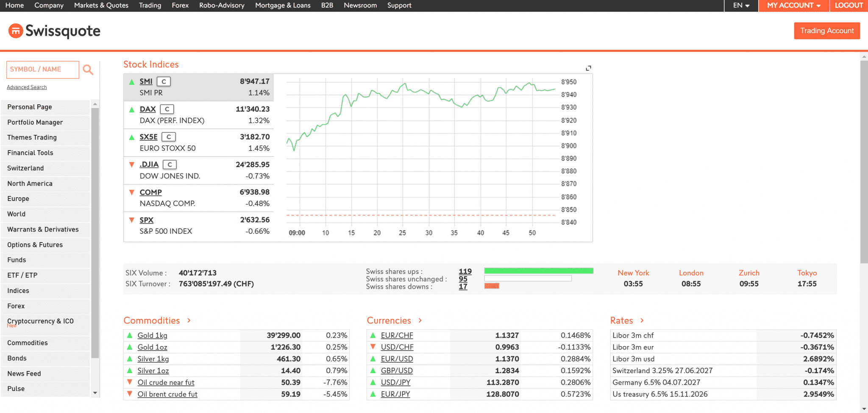Open the Commodities section arrow

tap(189, 321)
